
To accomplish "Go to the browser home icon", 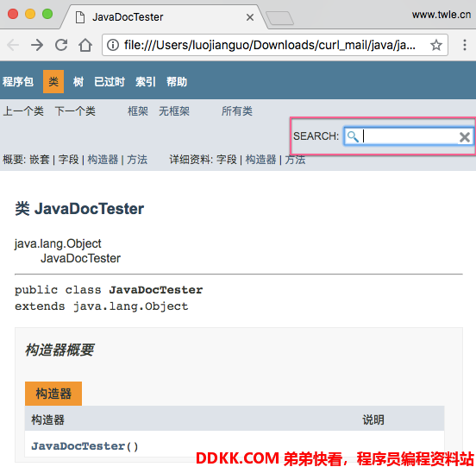I will point(85,45).
